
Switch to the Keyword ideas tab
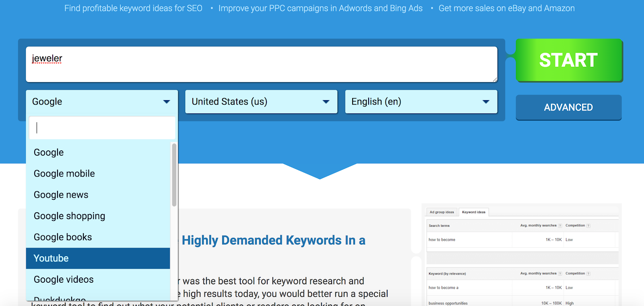point(474,212)
